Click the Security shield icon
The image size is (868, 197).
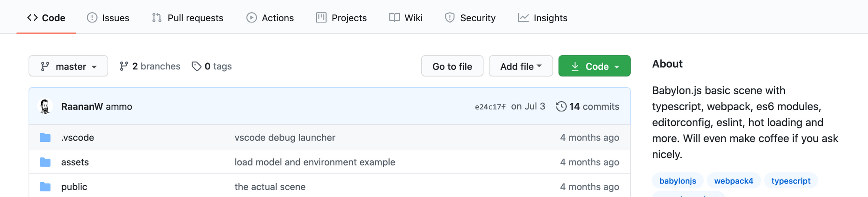450,18
